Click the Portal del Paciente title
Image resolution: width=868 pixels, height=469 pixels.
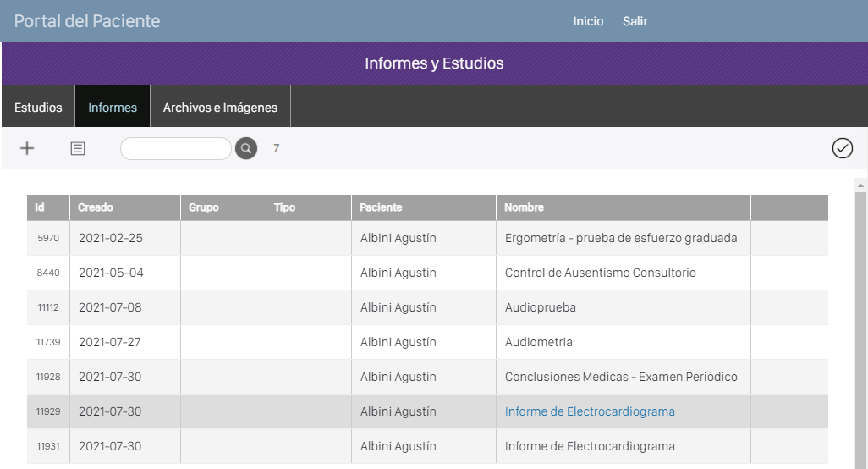87,21
